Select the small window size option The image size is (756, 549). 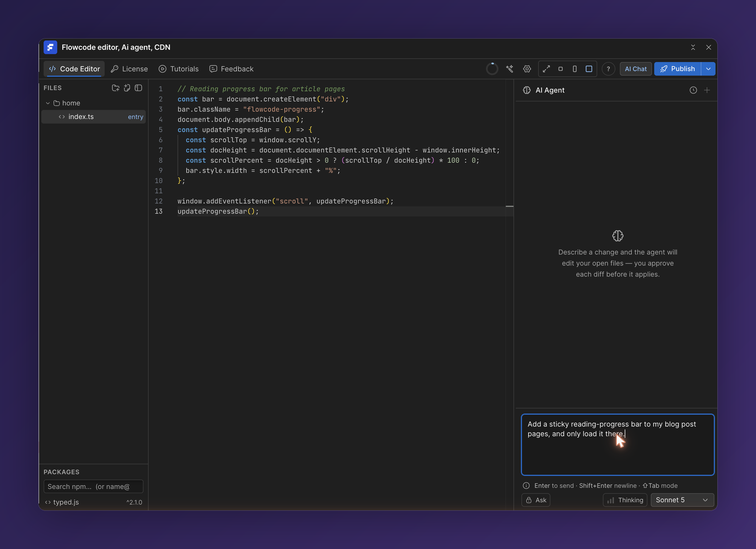click(561, 69)
